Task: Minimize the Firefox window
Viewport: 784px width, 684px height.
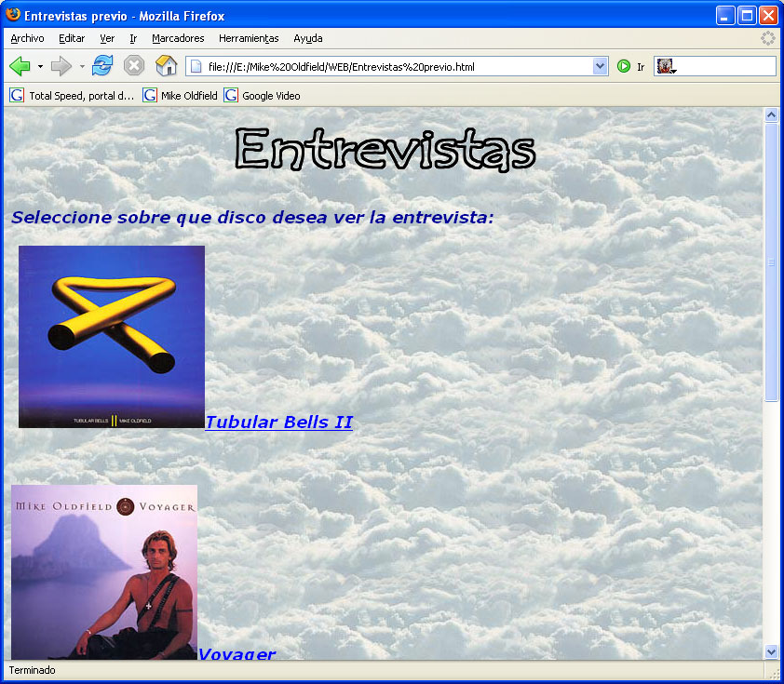Action: click(725, 16)
